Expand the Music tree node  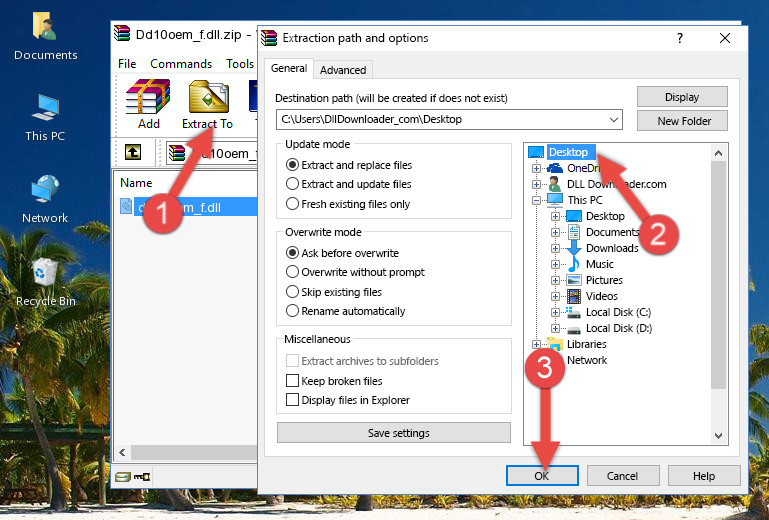tap(555, 264)
